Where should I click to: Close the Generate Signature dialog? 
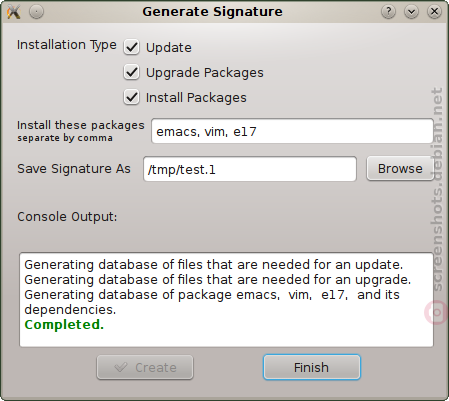coord(434,12)
